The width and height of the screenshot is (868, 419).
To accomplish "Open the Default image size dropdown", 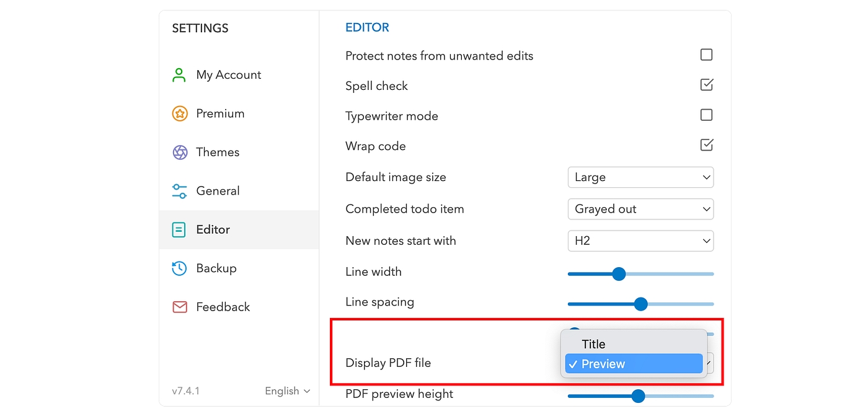I will coord(640,177).
